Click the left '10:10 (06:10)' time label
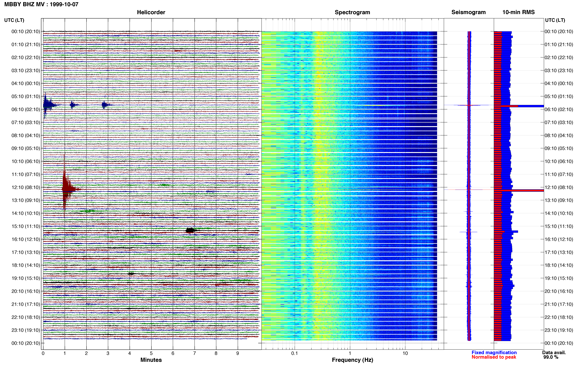 click(26, 161)
